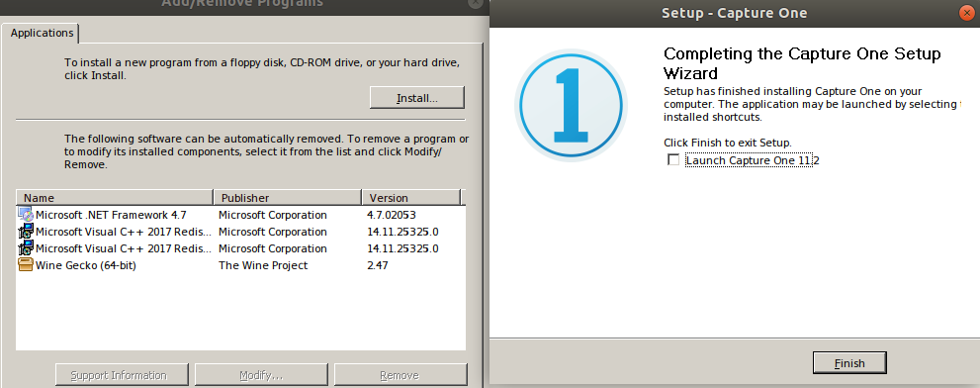Select the Applications tab
This screenshot has height=388, width=980.
42,33
